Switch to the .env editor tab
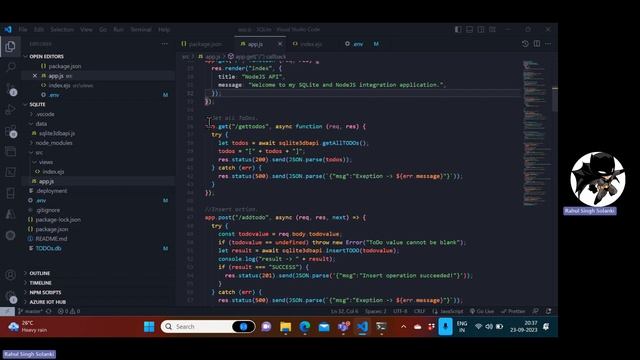Screen dimensions: 640x360 tap(362, 44)
